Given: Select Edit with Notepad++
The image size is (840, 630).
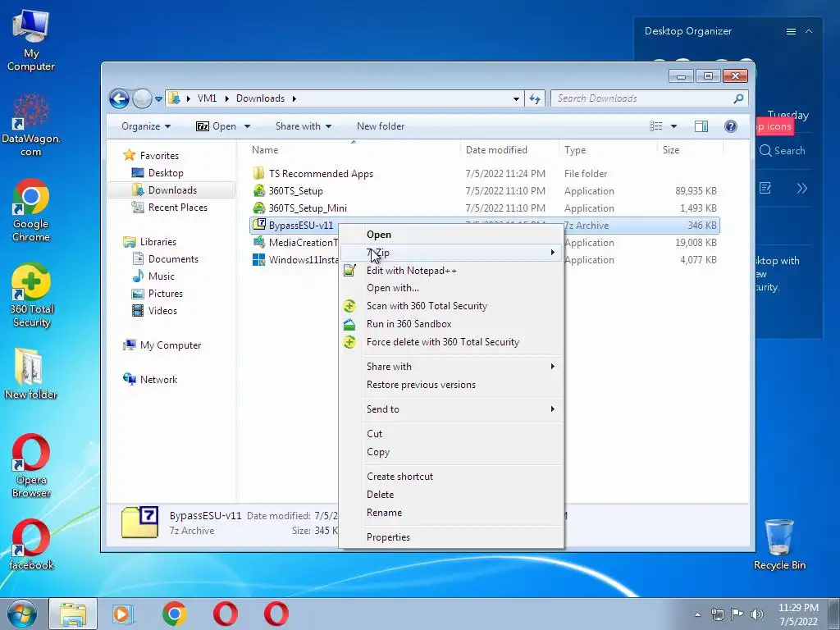Looking at the screenshot, I should point(451,271).
